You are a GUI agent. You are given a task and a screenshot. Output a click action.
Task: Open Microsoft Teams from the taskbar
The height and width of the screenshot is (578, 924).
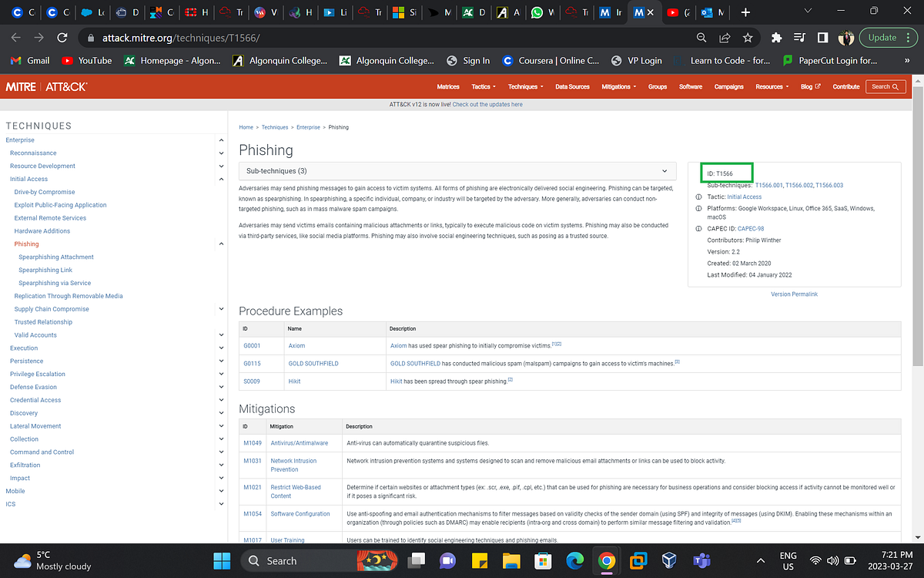coord(700,560)
